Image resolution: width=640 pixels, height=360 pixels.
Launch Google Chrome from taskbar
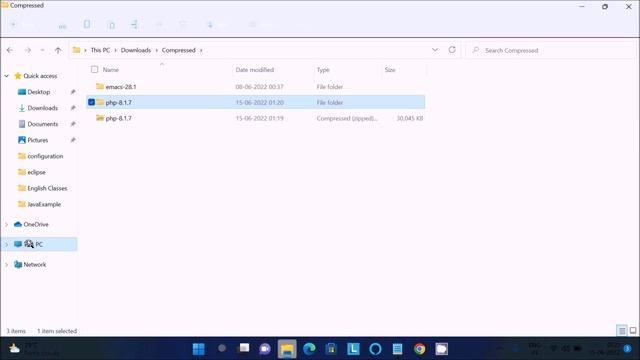click(x=420, y=349)
